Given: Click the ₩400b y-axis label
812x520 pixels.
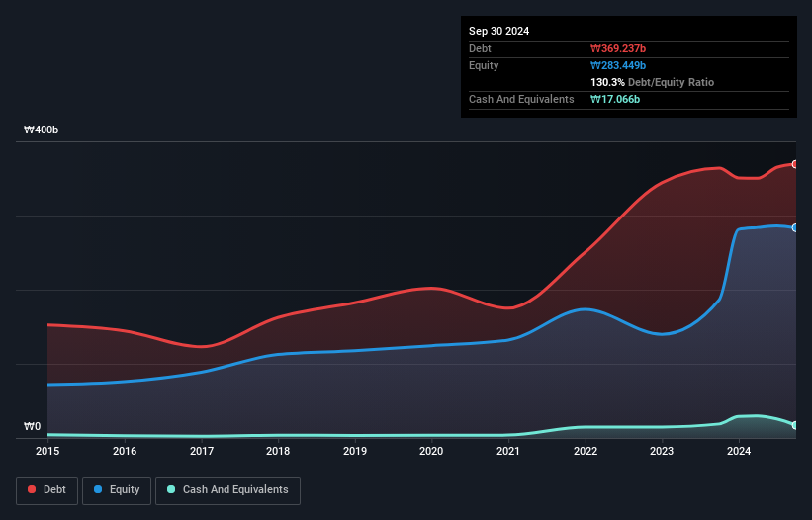Looking at the screenshot, I should (x=41, y=130).
